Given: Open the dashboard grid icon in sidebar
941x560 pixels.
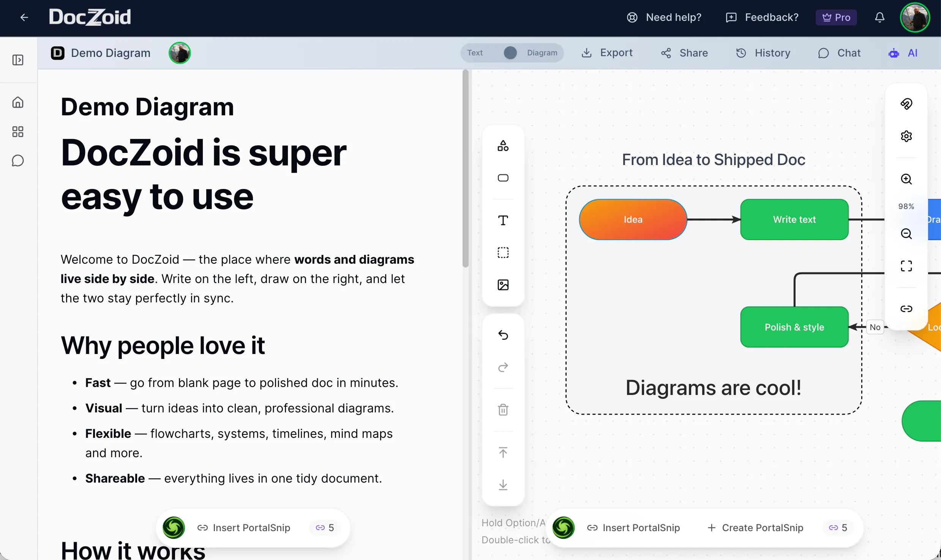Looking at the screenshot, I should (x=18, y=132).
